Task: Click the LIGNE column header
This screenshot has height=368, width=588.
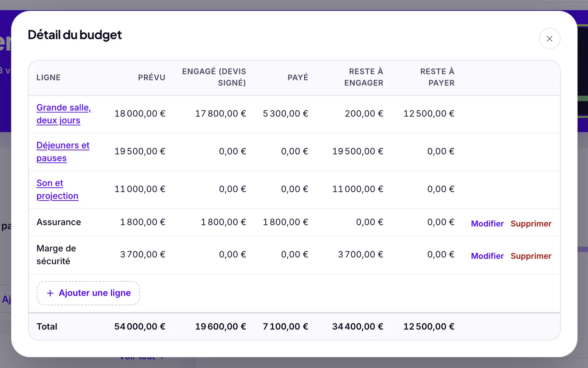Action: click(49, 77)
